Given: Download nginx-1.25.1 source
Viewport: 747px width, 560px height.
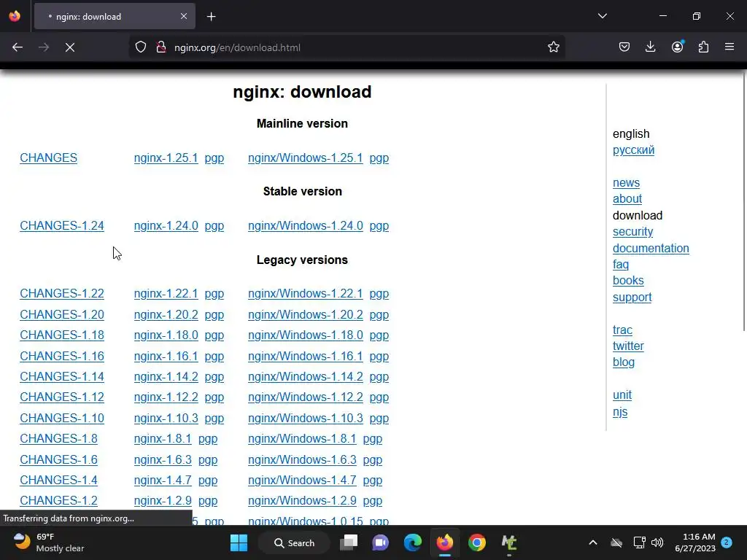Looking at the screenshot, I should (166, 157).
